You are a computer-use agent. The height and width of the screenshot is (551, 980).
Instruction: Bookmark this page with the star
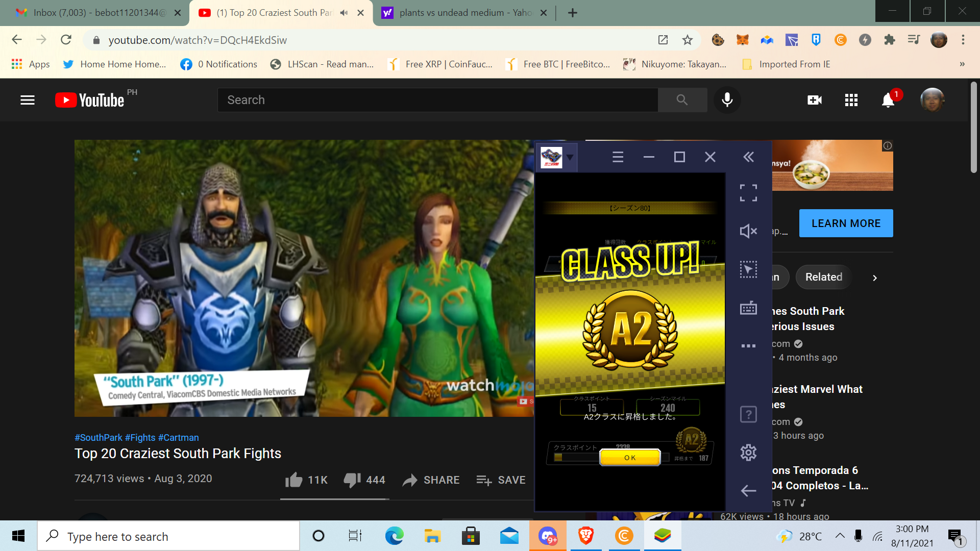688,40
